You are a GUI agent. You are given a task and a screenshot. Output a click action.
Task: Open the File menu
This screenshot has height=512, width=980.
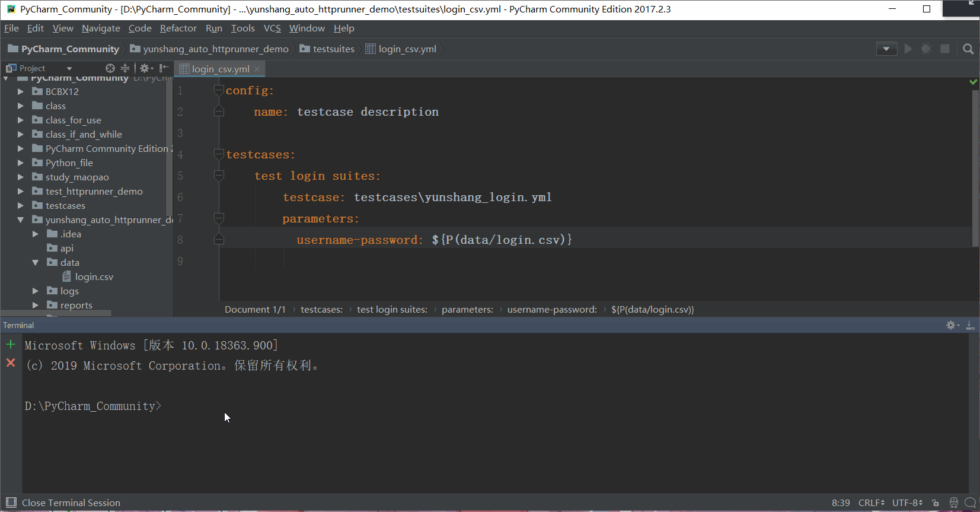(x=11, y=28)
